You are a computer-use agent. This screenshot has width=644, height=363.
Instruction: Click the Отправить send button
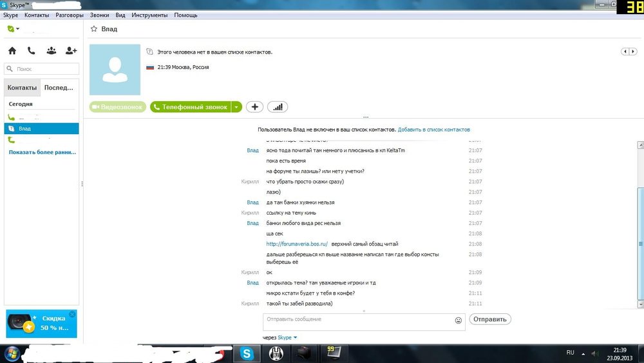click(489, 319)
